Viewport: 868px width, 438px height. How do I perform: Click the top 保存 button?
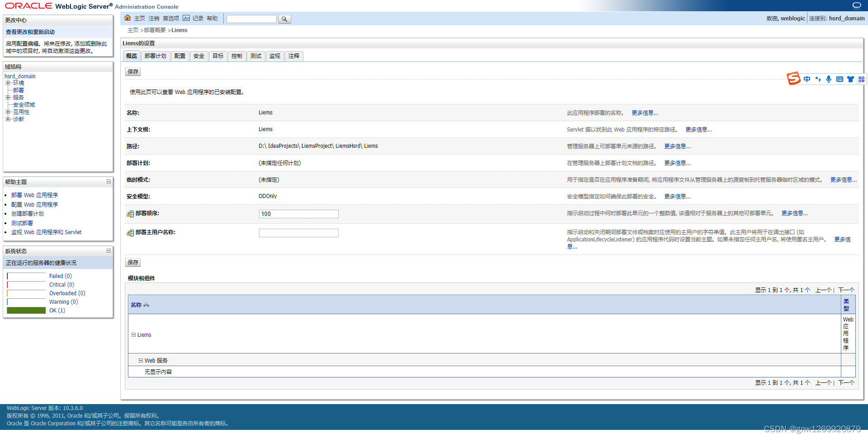point(133,72)
